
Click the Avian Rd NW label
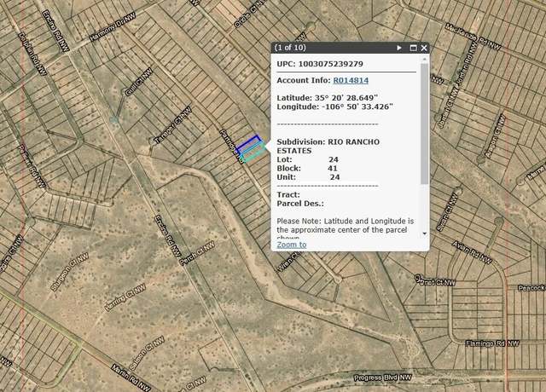point(472,252)
